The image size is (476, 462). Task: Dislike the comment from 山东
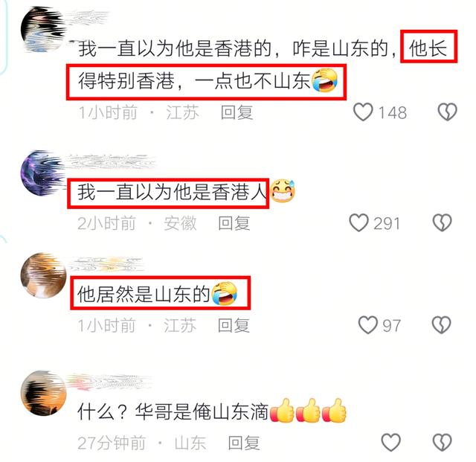[442, 442]
